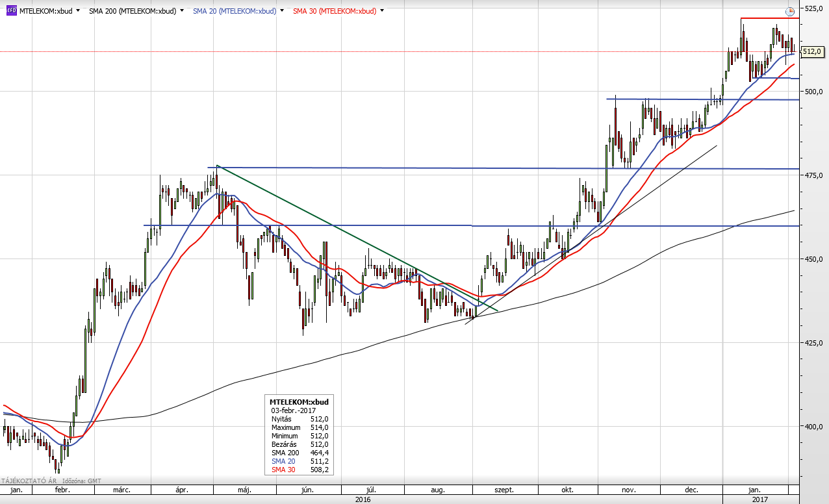Click the purple CFD instrument icon
This screenshot has width=829, height=504.
tap(10, 10)
